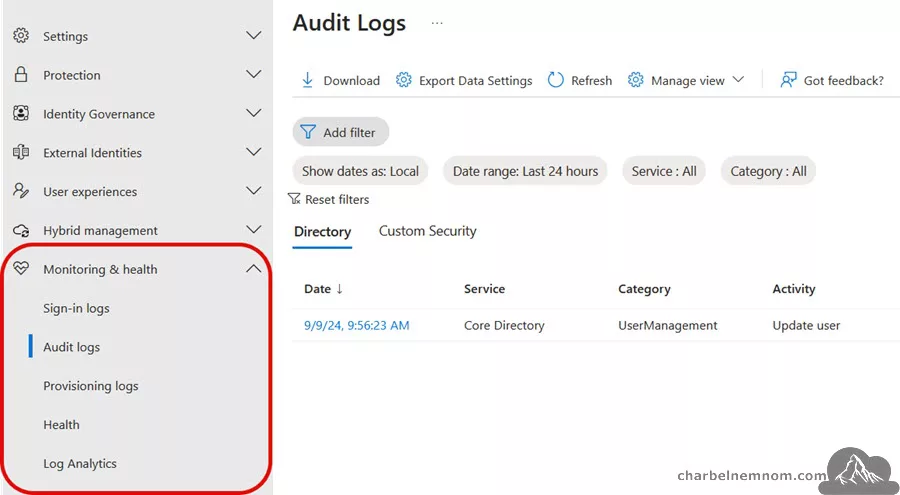
Task: Click the Identity Governance label
Action: (99, 114)
